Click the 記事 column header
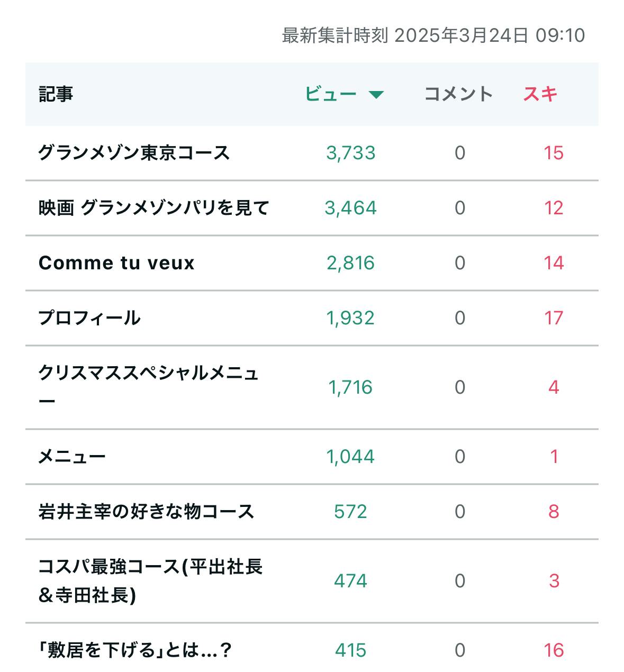 coord(56,94)
